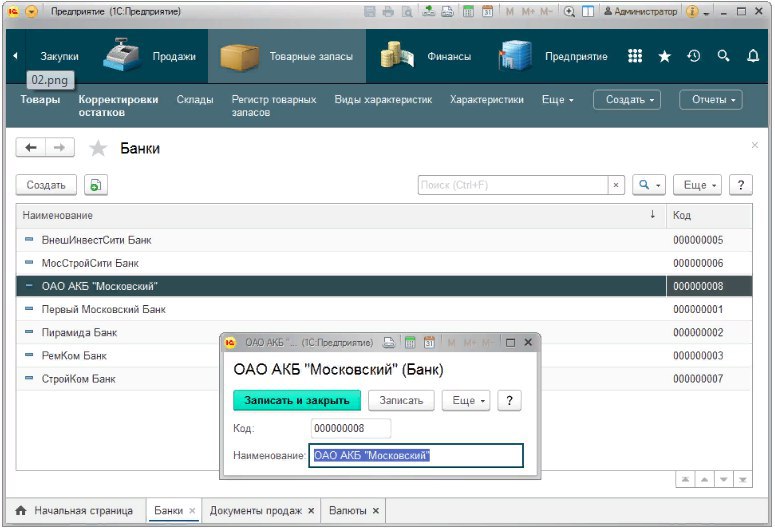Open Регистр товарных запасов
The width and height of the screenshot is (775, 530).
(x=274, y=106)
